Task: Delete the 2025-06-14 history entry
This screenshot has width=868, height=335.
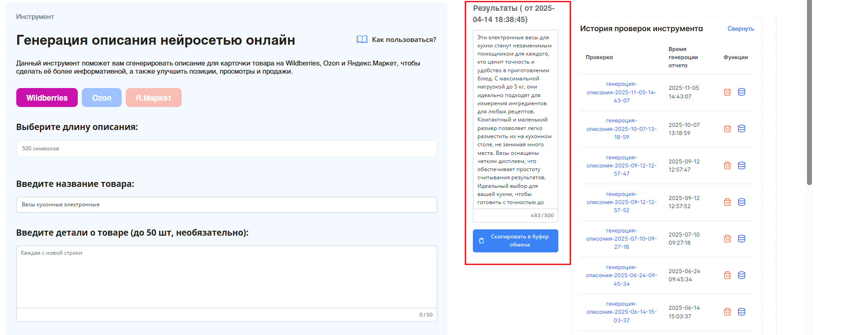Action: (727, 312)
